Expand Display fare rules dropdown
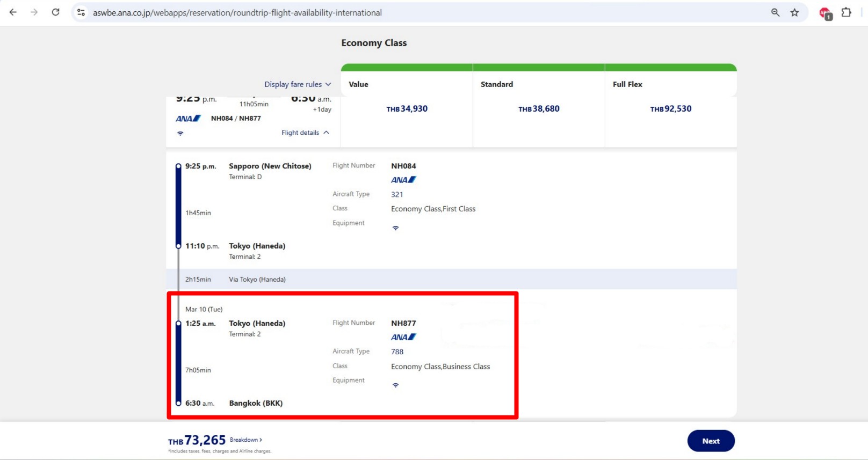Screen dimensions: 868x460 pos(298,84)
